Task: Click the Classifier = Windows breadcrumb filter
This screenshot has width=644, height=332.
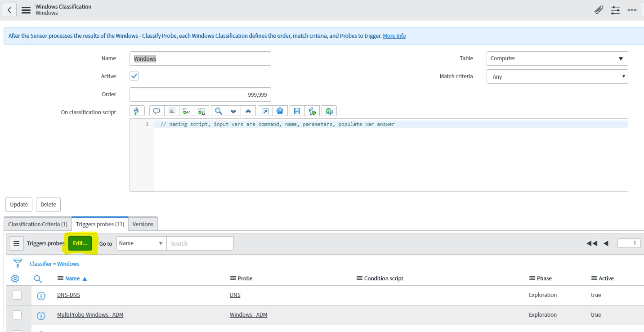Action: tap(54, 264)
